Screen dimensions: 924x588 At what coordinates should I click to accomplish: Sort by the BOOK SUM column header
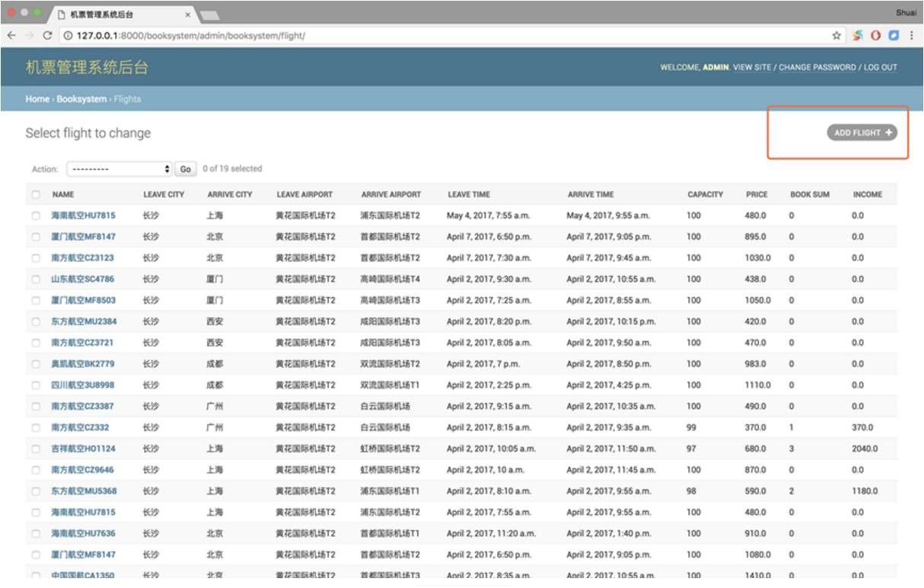click(810, 194)
